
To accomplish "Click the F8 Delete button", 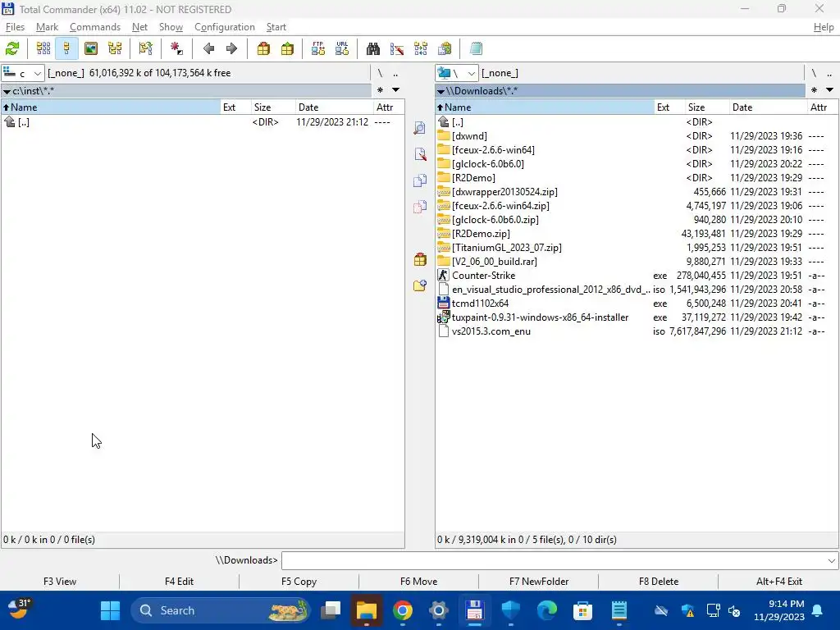I will click(659, 582).
